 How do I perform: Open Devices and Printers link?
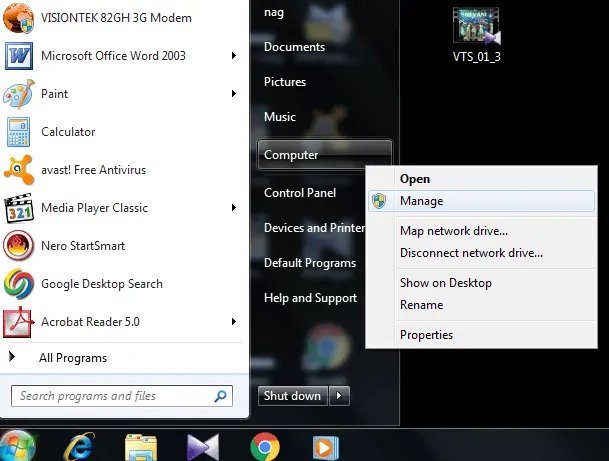314,228
